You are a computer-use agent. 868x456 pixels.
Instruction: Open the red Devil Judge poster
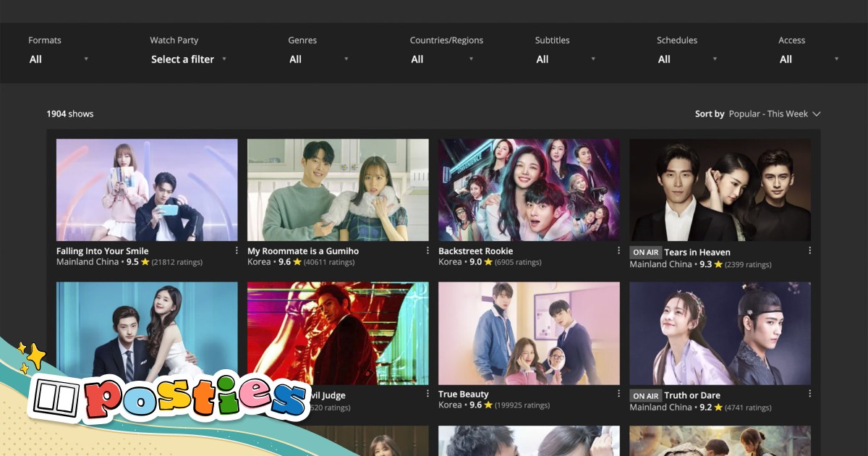pos(338,333)
